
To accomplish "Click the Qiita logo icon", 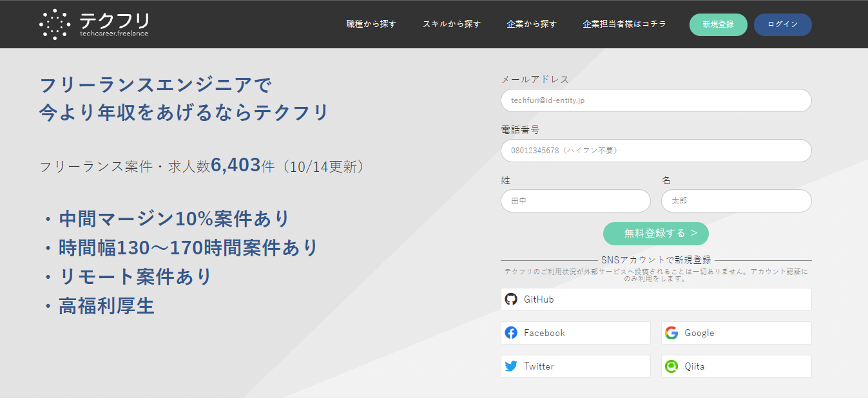I will tap(671, 366).
